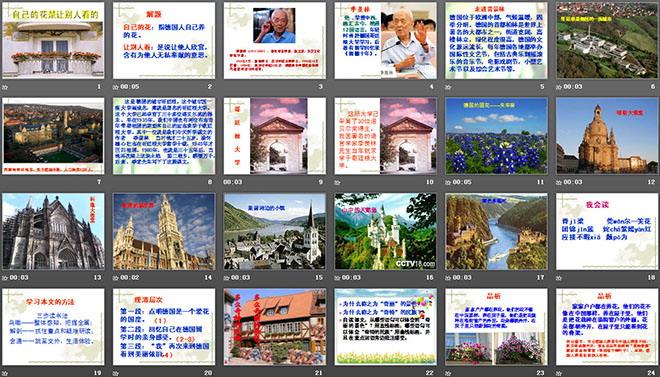Click the animation star icon under slide 17

(448, 278)
